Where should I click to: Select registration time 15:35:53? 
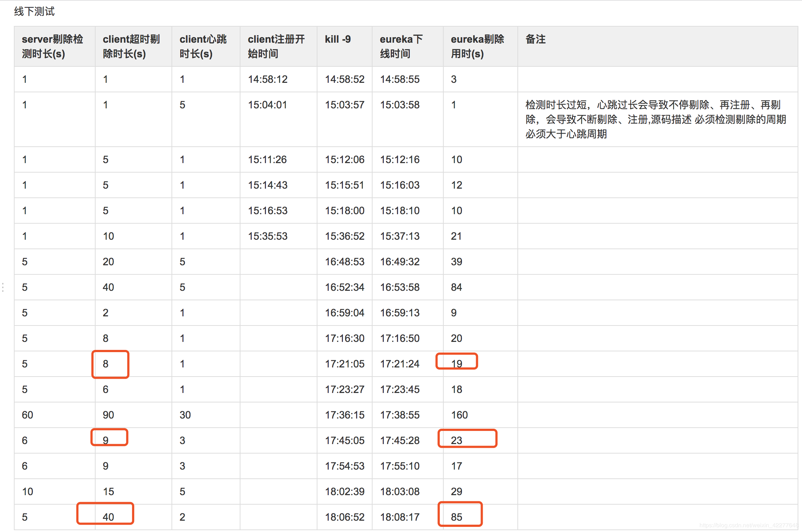pyautogui.click(x=268, y=236)
